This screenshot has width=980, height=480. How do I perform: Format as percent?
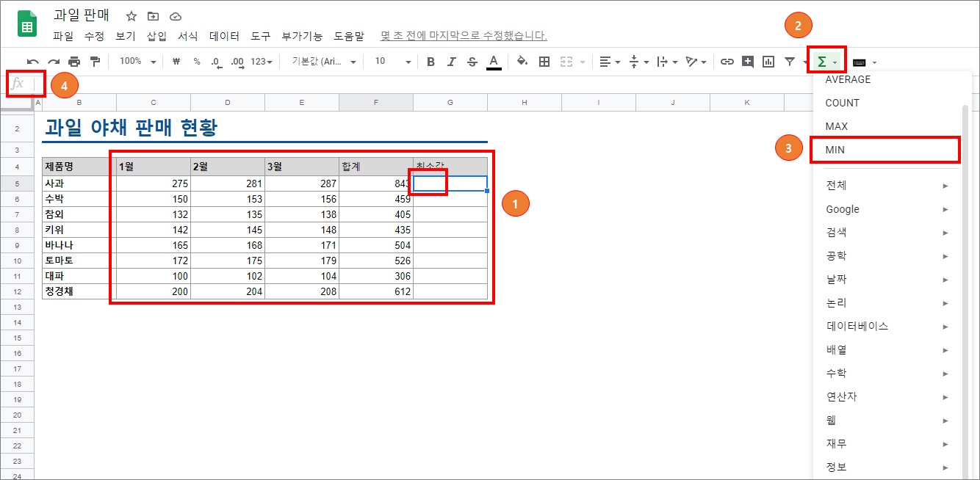pos(197,62)
